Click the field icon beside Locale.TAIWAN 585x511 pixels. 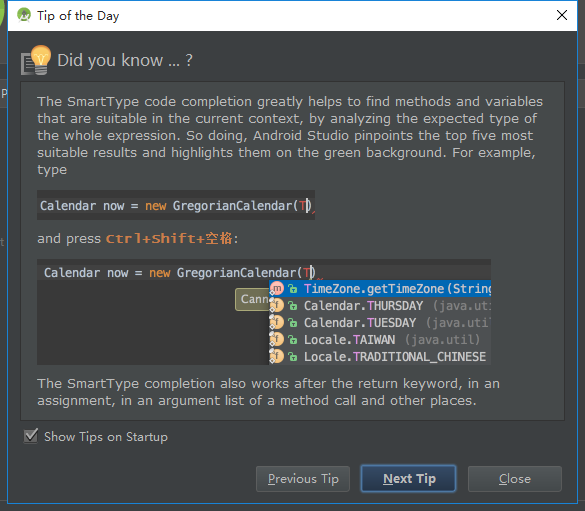click(277, 340)
